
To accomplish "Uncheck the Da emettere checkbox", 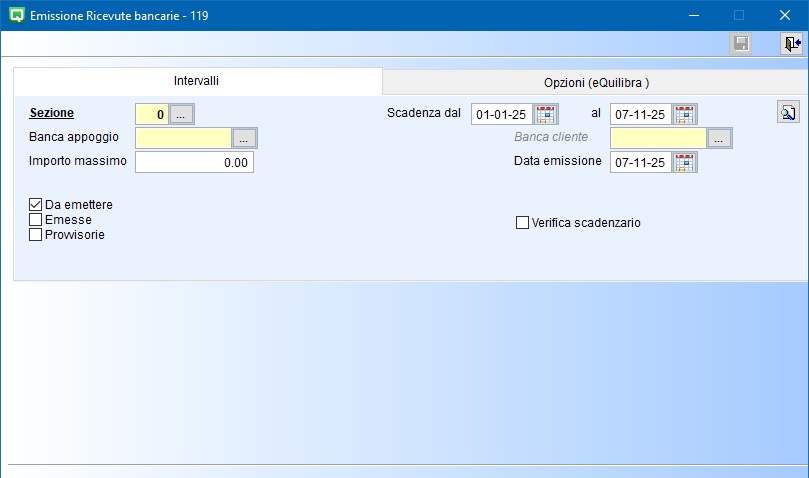I will 36,205.
